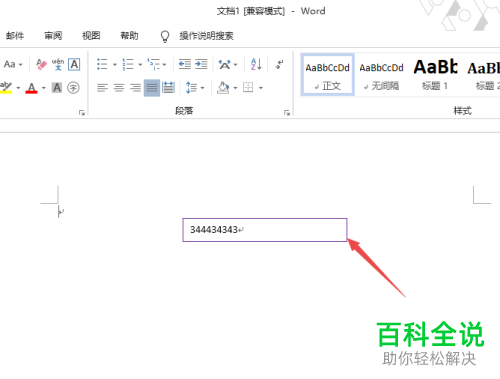Expand the bullet library dropdown
Viewport: 500px width, 379px height.
tap(115, 64)
